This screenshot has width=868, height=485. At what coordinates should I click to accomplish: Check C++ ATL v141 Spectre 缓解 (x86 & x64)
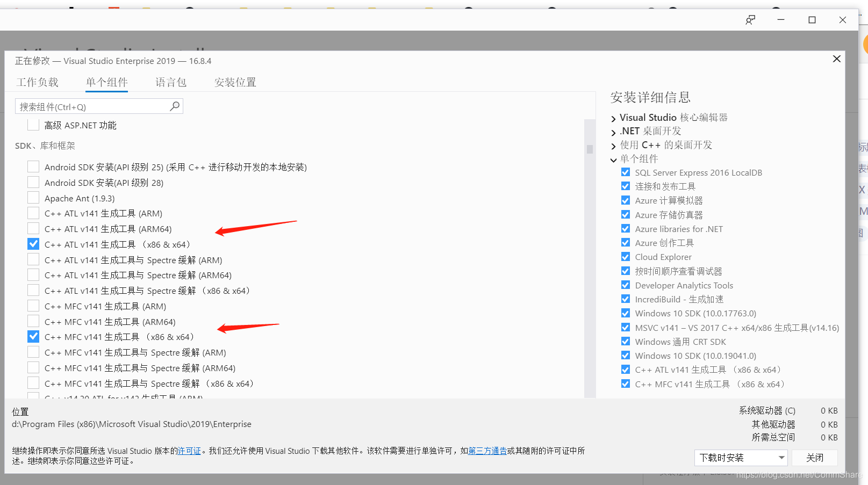(x=33, y=290)
